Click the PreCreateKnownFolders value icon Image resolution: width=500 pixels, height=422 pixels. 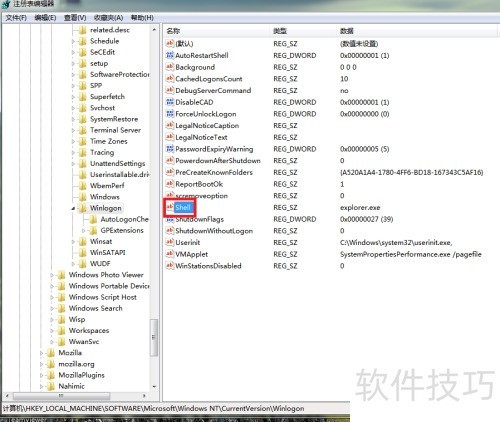point(170,172)
